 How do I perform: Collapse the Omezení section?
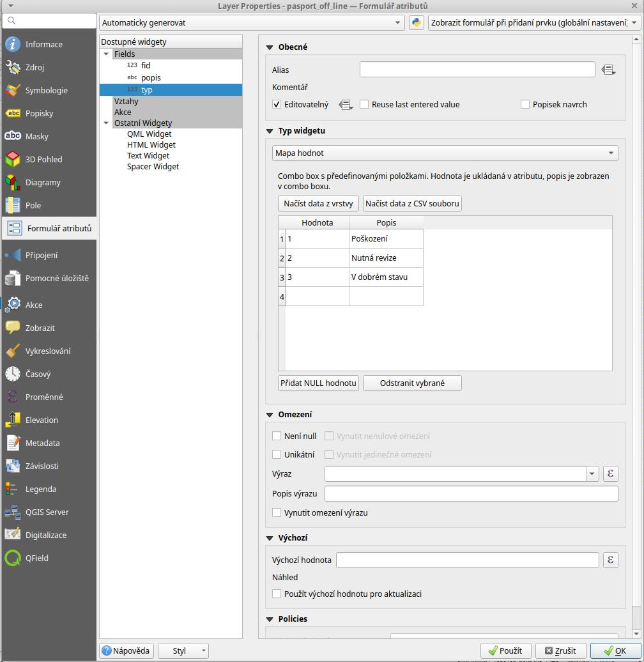(x=270, y=415)
